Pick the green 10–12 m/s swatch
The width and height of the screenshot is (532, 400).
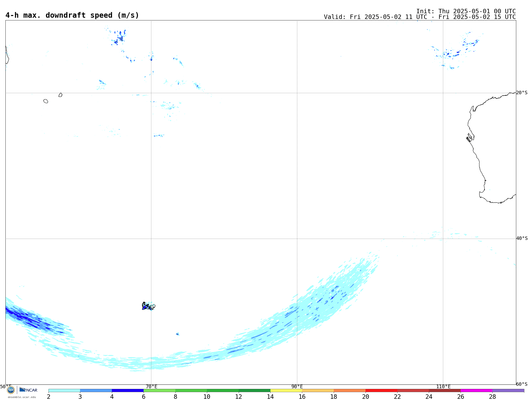point(223,391)
